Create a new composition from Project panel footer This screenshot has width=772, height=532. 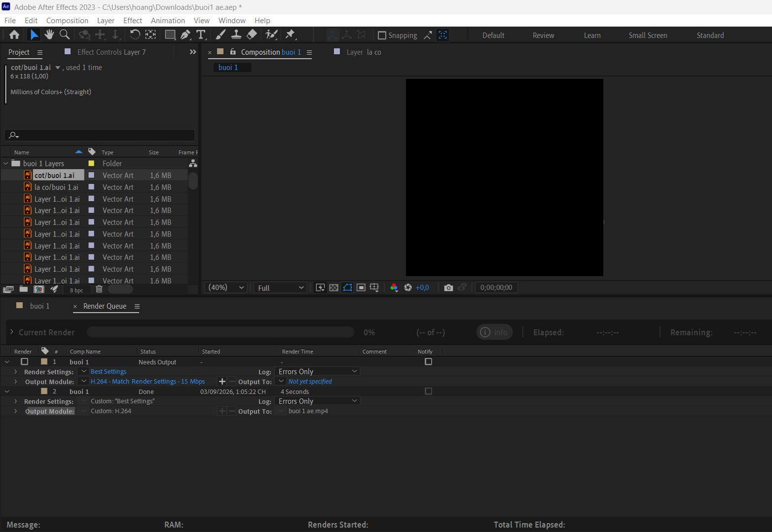point(39,289)
